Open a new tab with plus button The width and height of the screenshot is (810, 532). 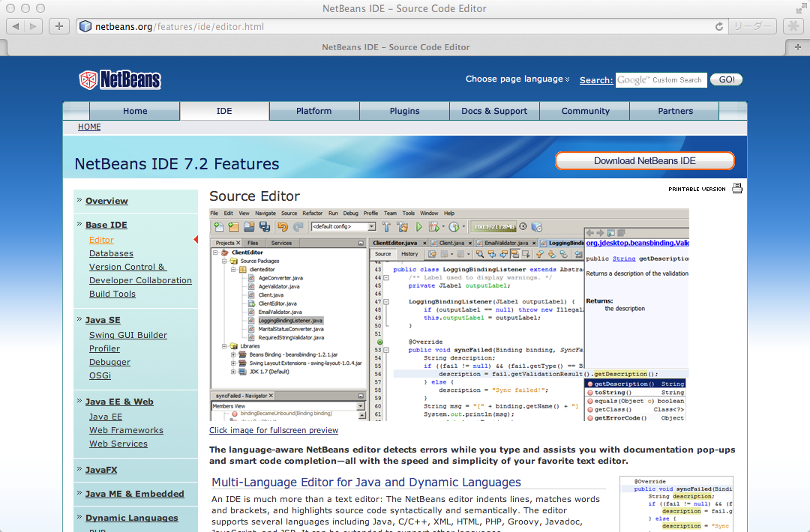[x=797, y=47]
